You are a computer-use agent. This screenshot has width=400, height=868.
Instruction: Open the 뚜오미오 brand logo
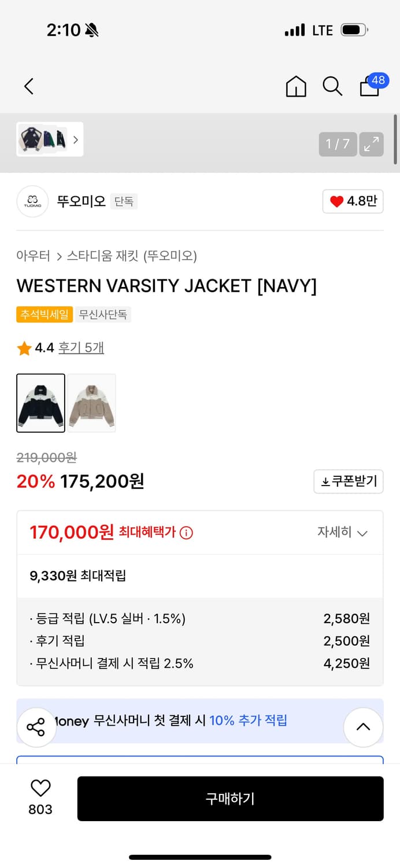[x=32, y=201]
